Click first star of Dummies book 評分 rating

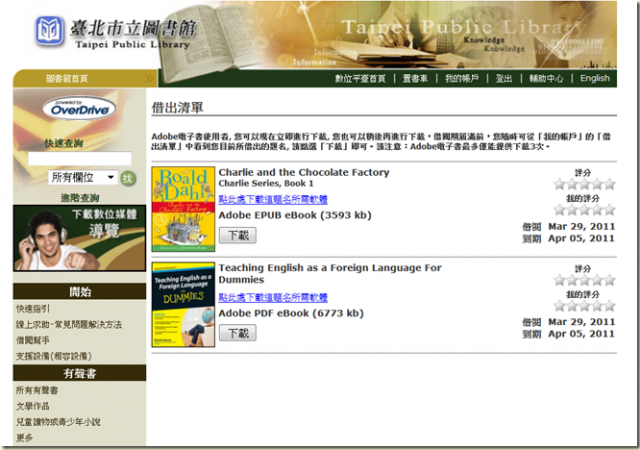(x=560, y=280)
